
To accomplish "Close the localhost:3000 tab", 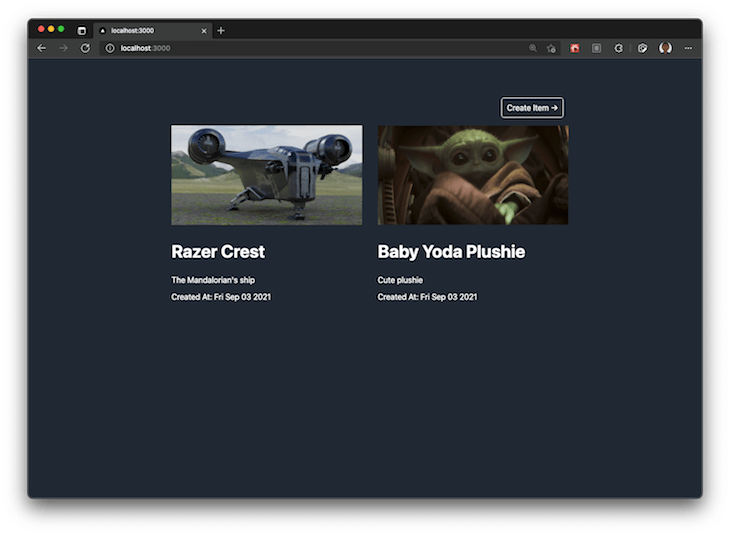I will pyautogui.click(x=204, y=31).
